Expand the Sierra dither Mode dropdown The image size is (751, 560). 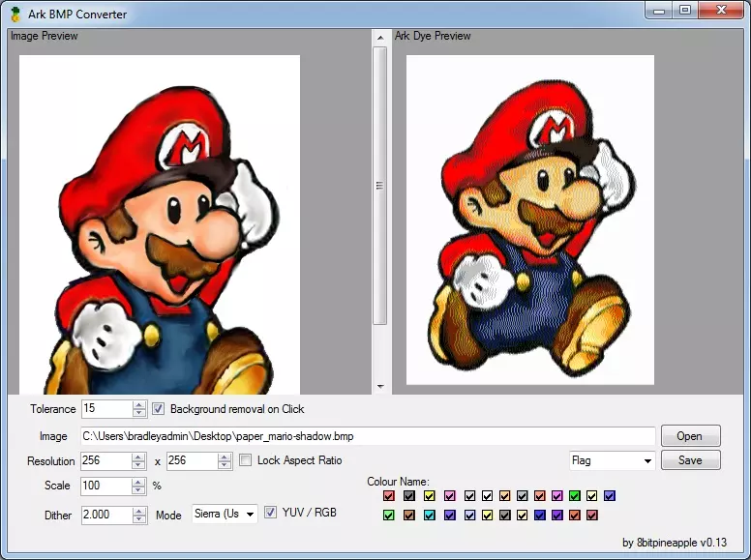(249, 514)
